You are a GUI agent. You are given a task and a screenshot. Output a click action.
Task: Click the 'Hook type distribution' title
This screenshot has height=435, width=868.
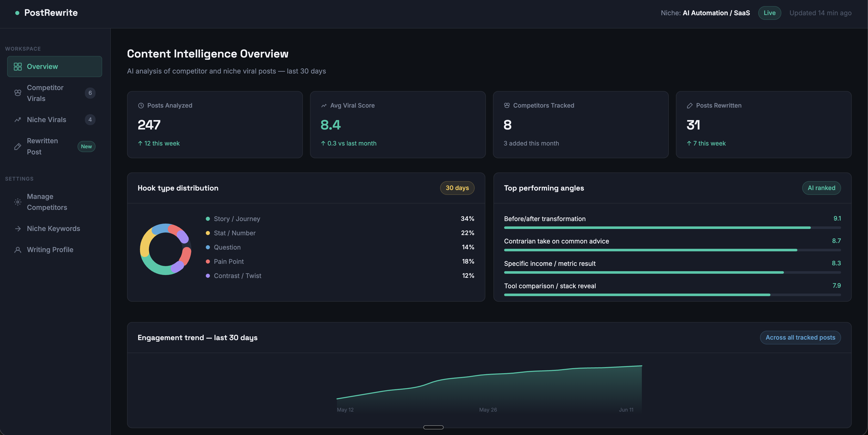click(x=178, y=188)
